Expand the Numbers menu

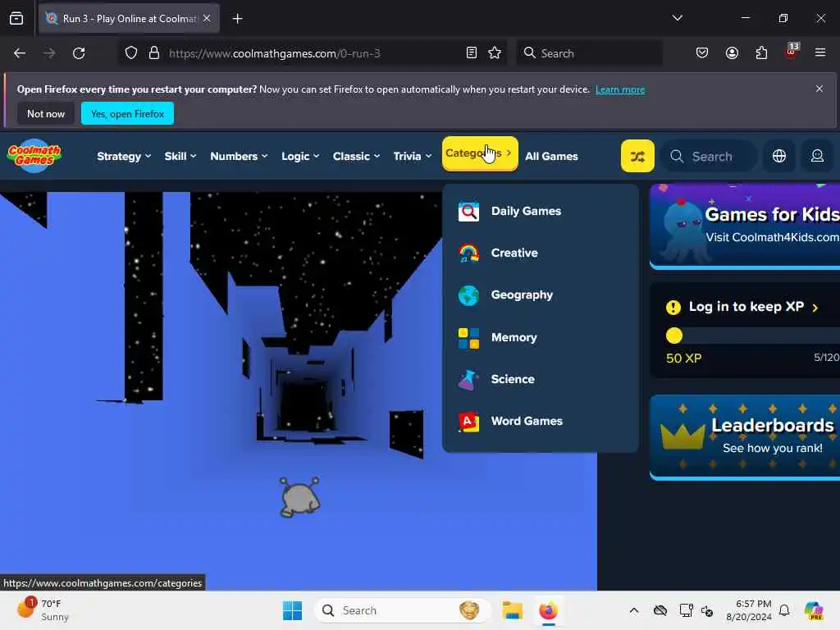239,156
